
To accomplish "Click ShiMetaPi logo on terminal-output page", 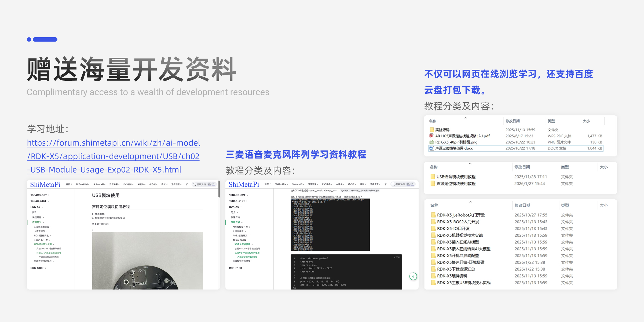I will (x=244, y=184).
